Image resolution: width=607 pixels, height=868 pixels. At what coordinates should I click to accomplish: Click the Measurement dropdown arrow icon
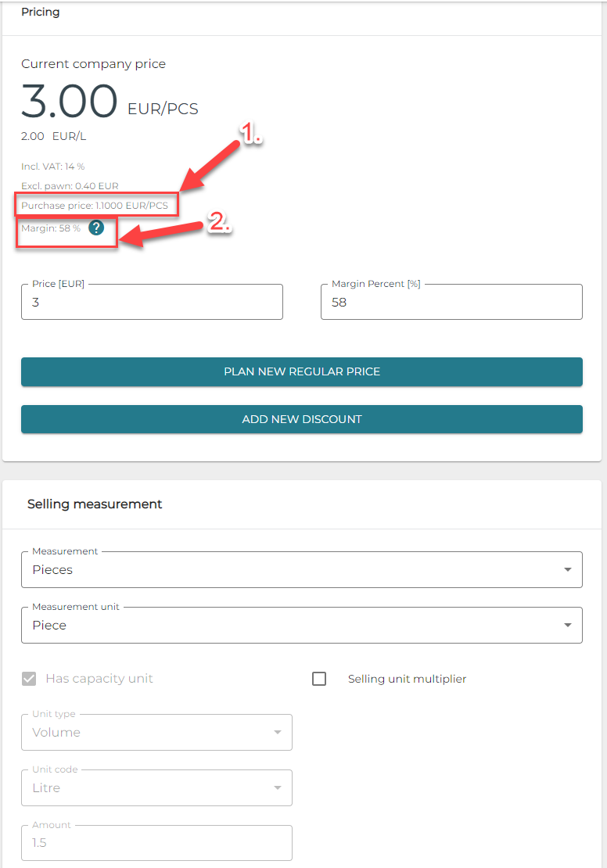pos(568,570)
